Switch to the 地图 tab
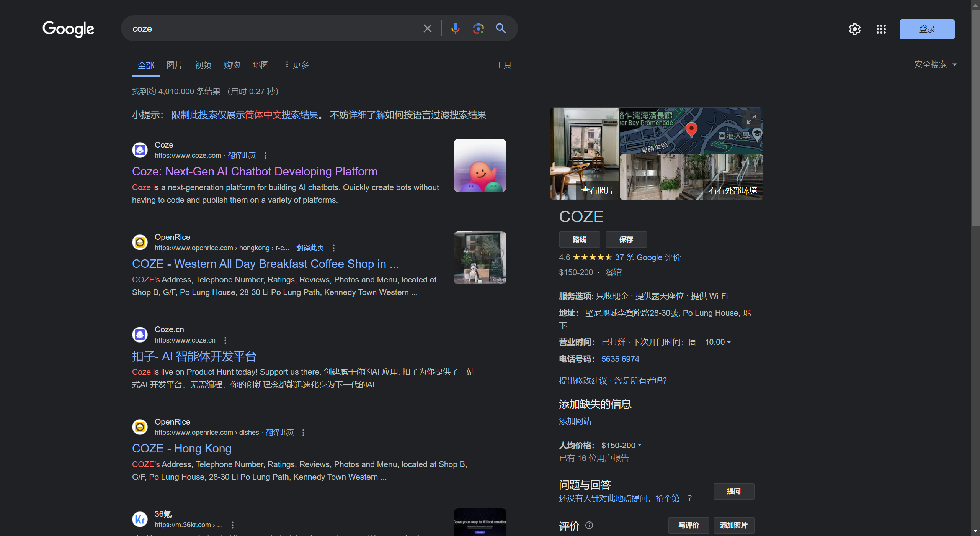Screen dimensions: 980x536 coord(261,65)
